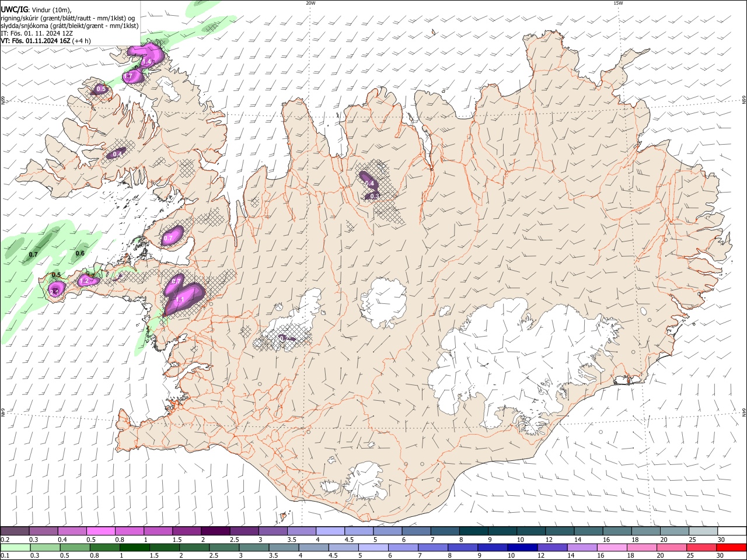Click the black '0.5' value near Snæfellsnes tip
The height and width of the screenshot is (560, 747).
point(56,275)
